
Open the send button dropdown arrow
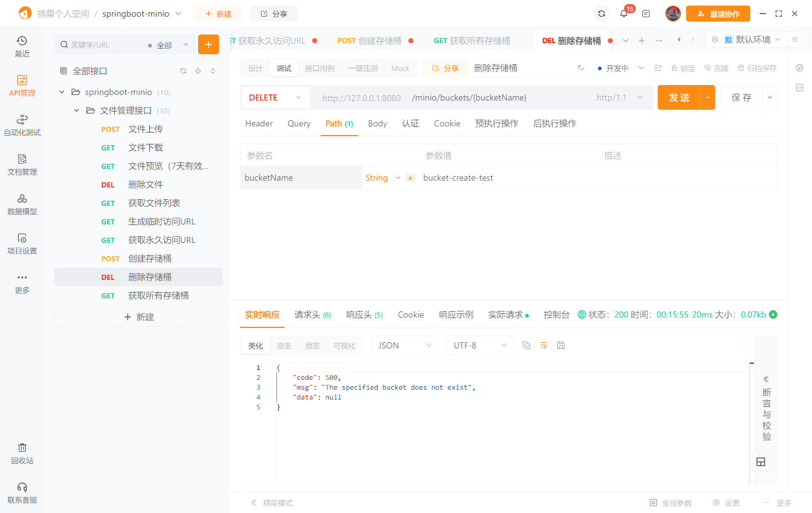pos(708,97)
